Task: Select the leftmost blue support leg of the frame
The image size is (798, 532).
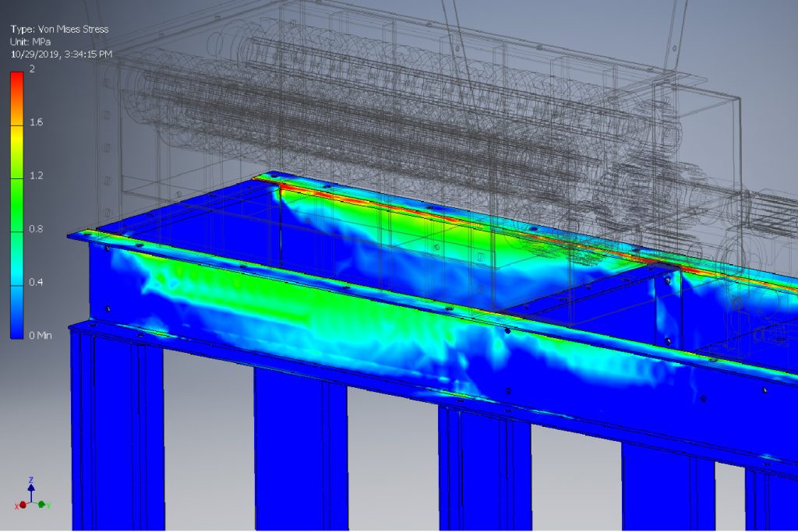Action: click(x=117, y=436)
